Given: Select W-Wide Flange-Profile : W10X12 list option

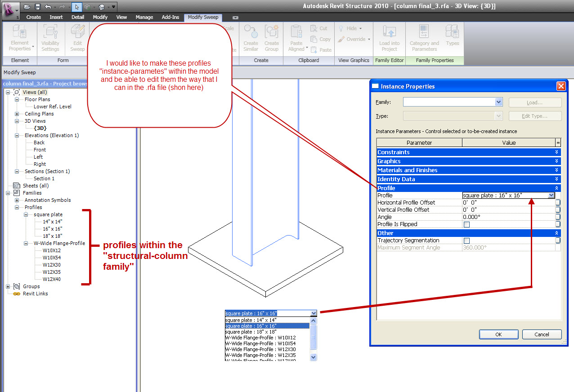Looking at the screenshot, I should 267,338.
